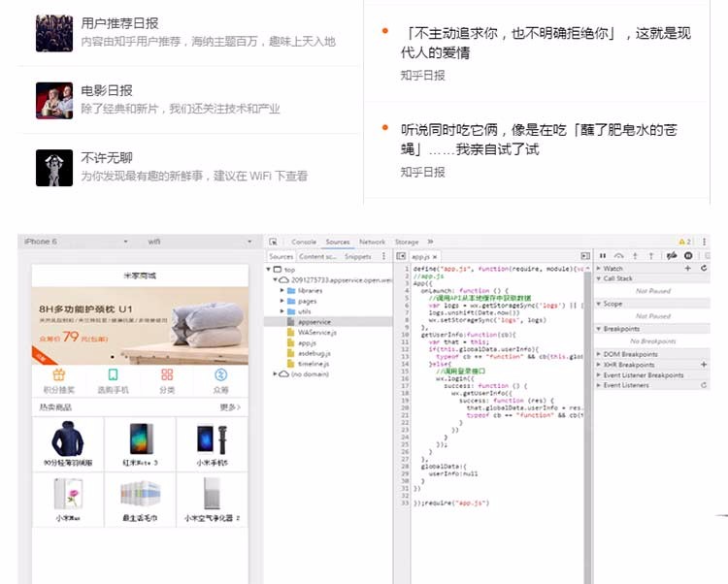Tap the 红米Note 3 product

(140, 444)
